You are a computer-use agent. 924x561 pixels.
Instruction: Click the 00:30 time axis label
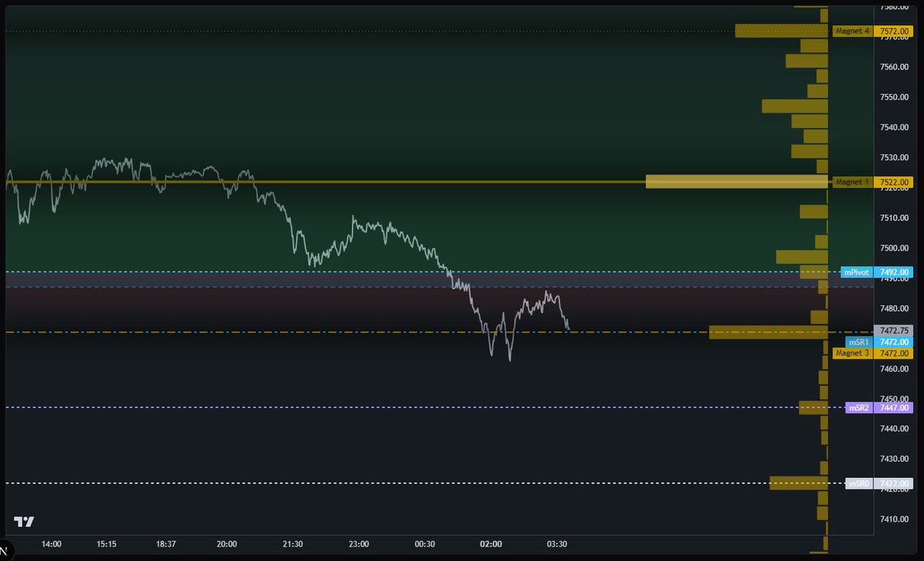(x=425, y=544)
